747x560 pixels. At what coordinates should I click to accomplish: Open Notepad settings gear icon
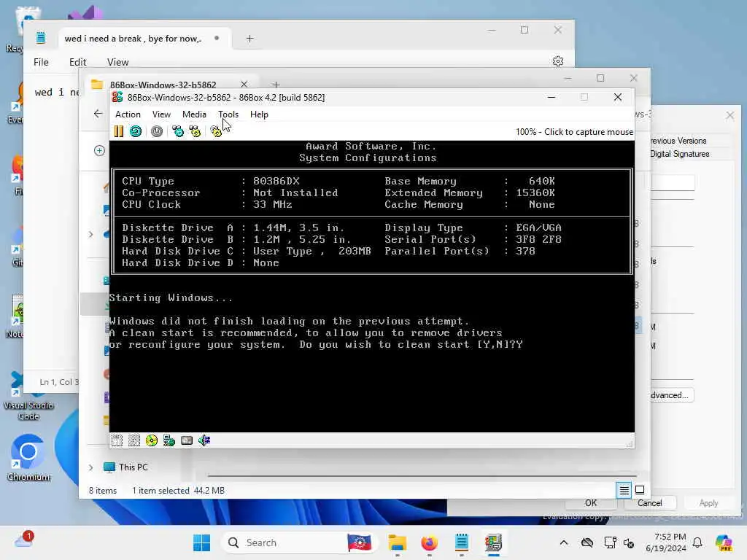[558, 61]
